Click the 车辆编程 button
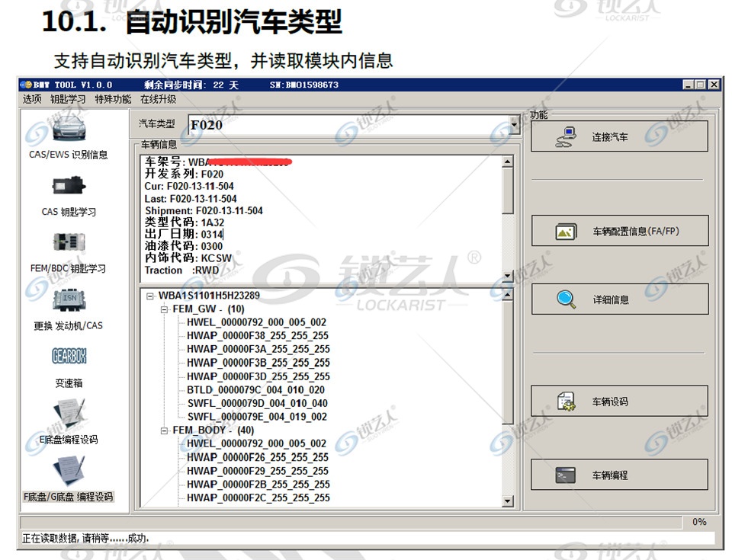 click(619, 475)
